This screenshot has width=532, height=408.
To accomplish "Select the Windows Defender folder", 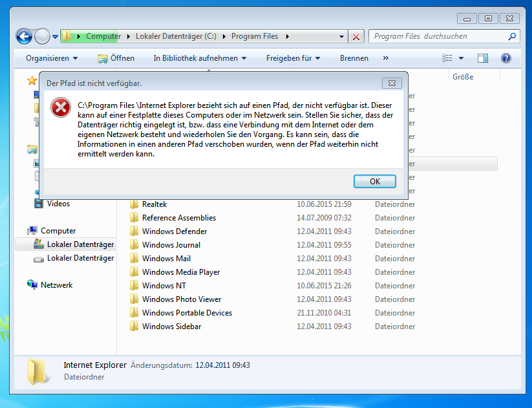I will 175,231.
